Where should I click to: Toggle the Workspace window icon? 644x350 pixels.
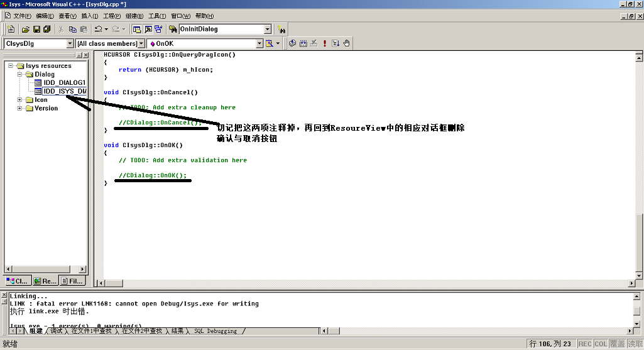(x=137, y=29)
